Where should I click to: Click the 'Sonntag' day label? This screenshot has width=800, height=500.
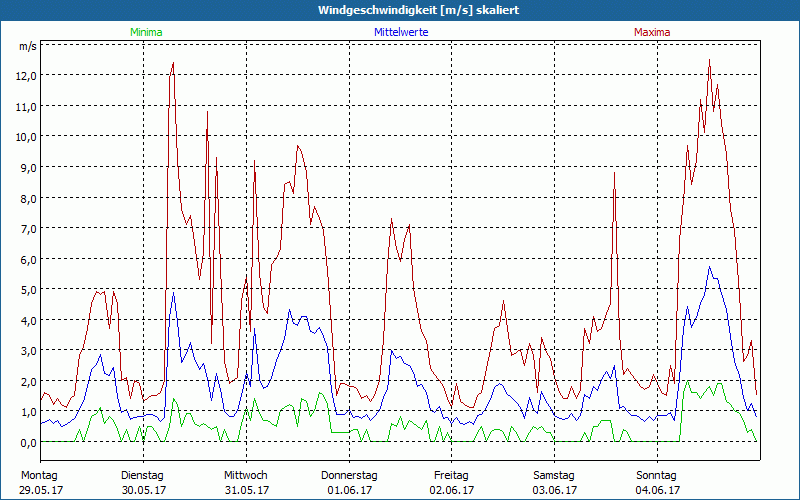[x=656, y=476]
